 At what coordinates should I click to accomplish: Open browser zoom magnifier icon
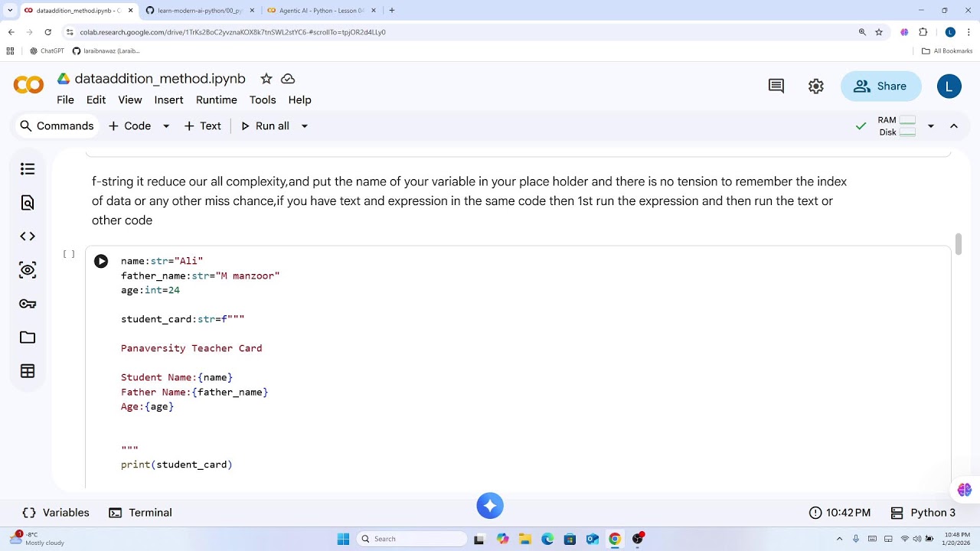coord(862,32)
